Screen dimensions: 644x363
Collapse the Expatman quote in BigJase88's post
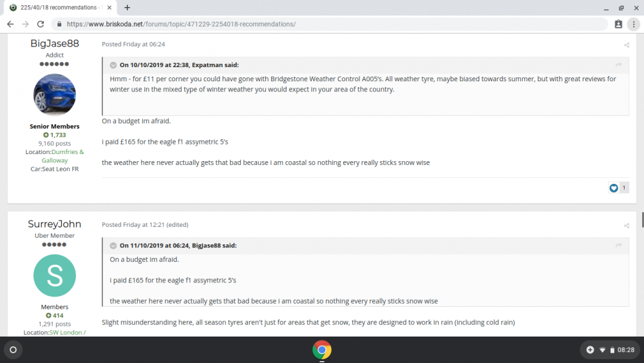113,65
